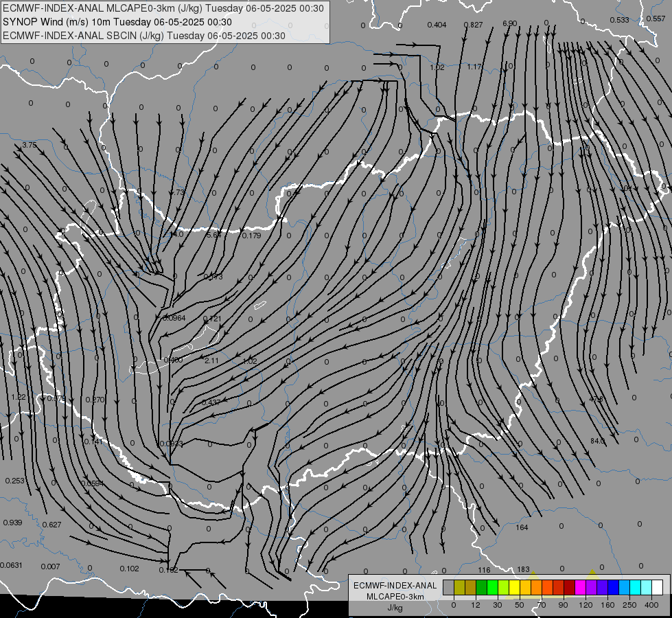Click the 0.179 map value
This screenshot has width=672, height=618.
coord(252,236)
